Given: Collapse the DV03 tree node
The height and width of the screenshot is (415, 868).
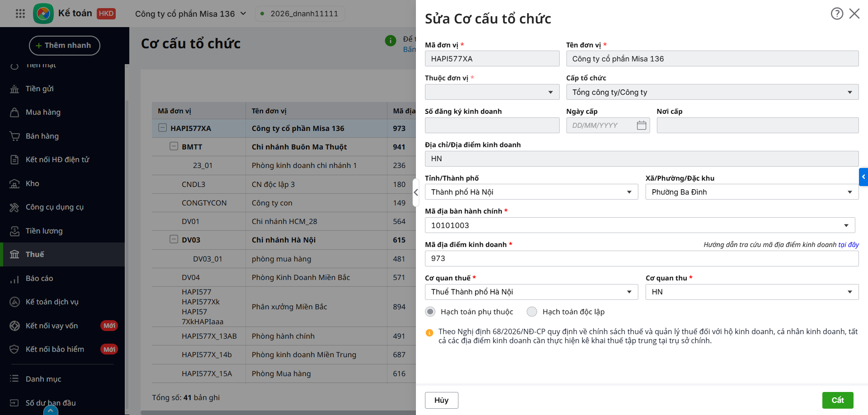Looking at the screenshot, I should click(174, 239).
